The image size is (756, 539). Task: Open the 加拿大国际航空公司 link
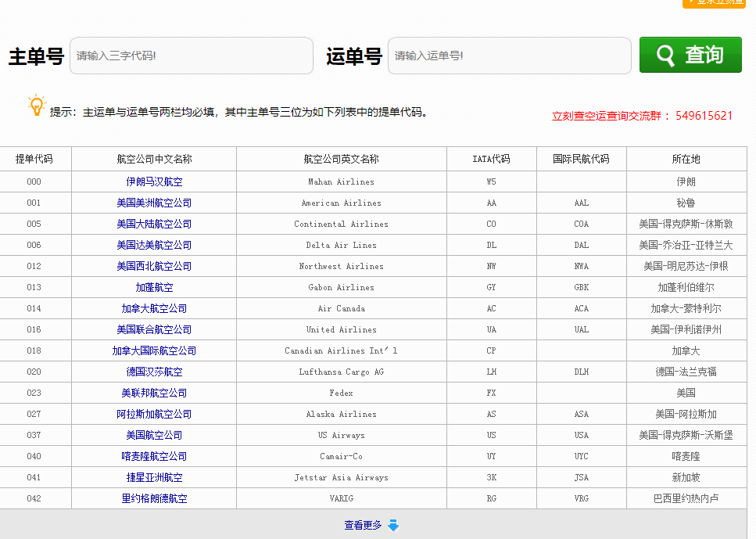pos(154,350)
